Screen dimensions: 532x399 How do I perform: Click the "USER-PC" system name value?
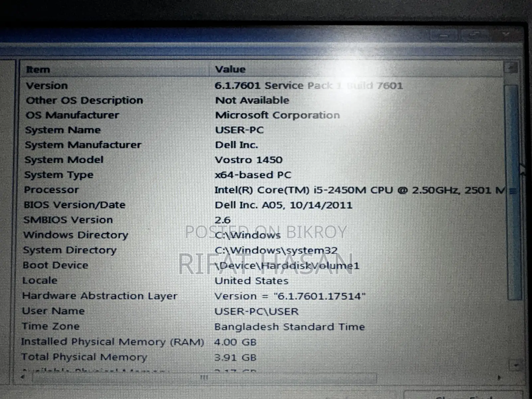[x=239, y=130]
